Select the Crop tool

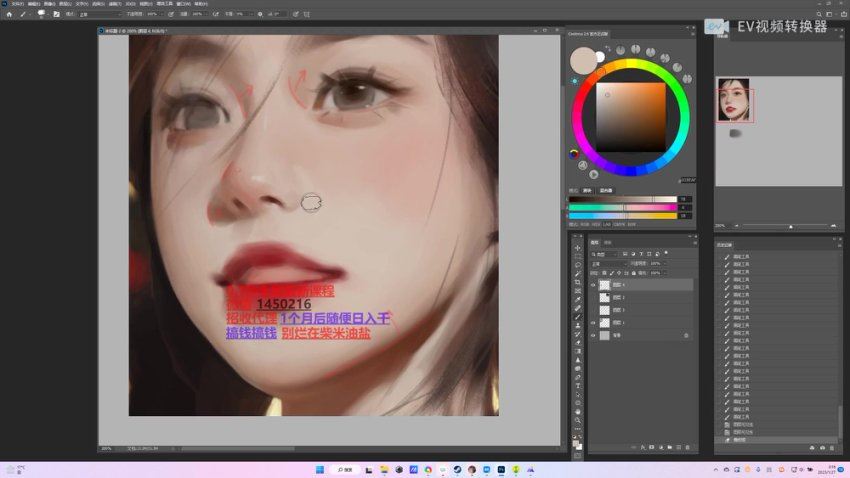(x=577, y=282)
